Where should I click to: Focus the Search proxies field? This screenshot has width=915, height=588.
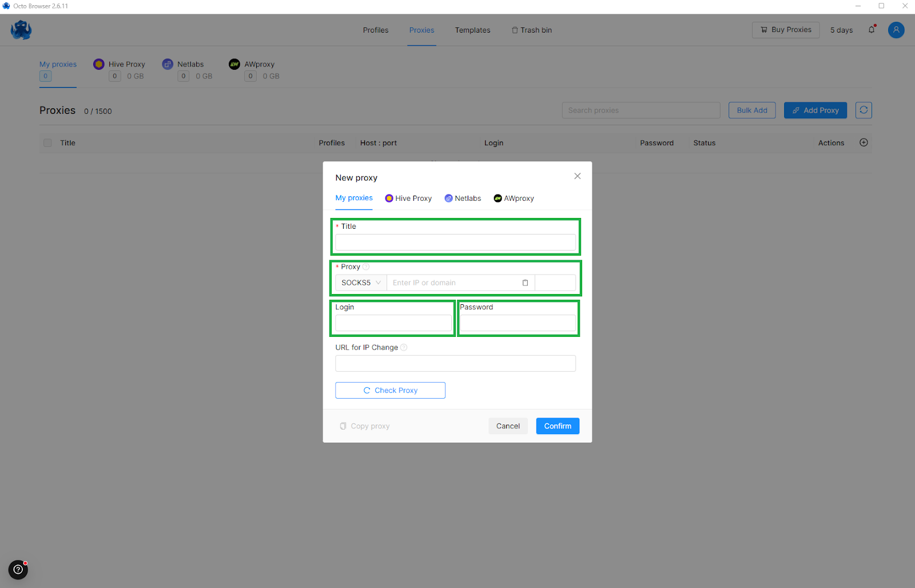[x=641, y=110]
